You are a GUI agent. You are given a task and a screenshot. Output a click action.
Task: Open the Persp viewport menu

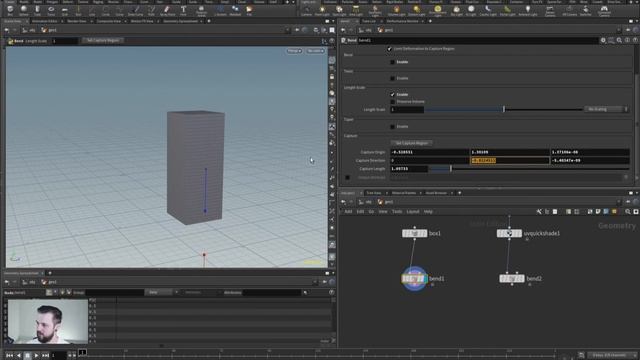point(294,51)
